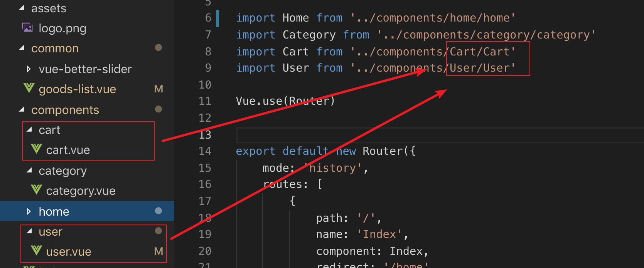Click the '../components/Cart/Cart' import path

[x=433, y=52]
